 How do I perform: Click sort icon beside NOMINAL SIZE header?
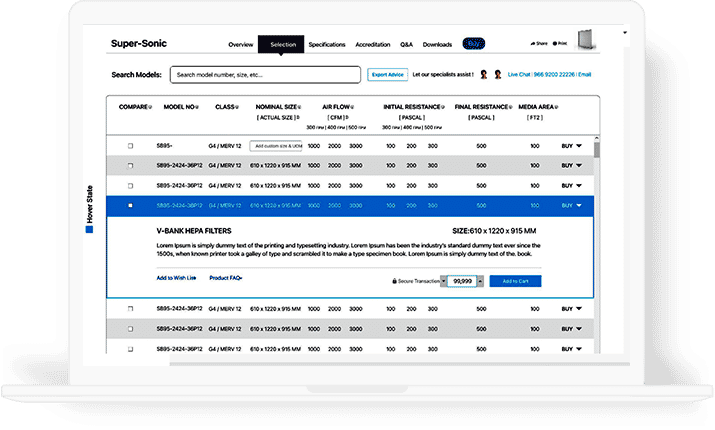[300, 107]
